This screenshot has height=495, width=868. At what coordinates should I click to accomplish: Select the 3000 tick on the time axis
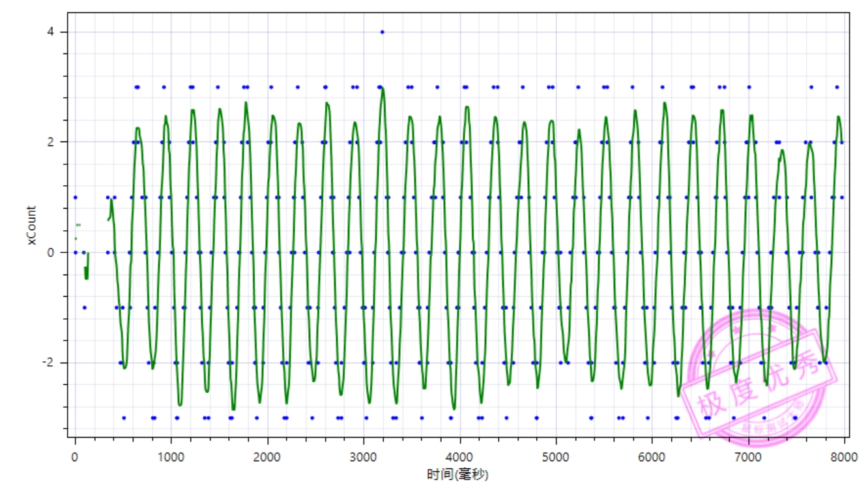tap(363, 457)
